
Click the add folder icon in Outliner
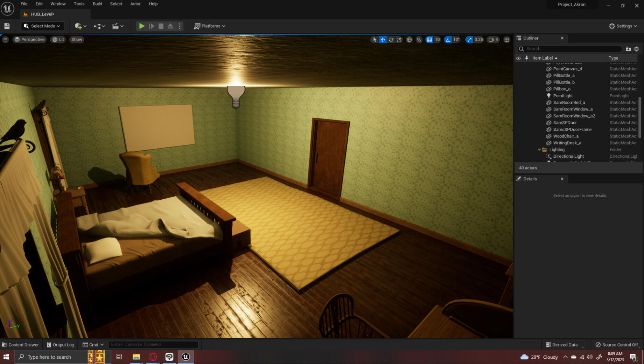(628, 49)
